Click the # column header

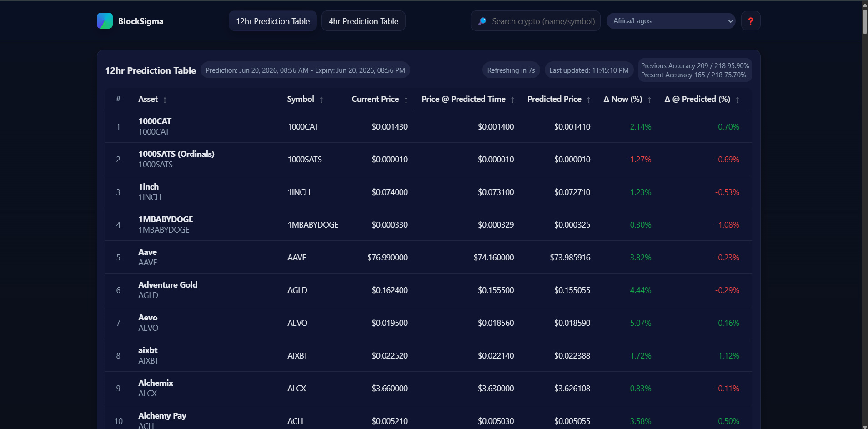[118, 99]
